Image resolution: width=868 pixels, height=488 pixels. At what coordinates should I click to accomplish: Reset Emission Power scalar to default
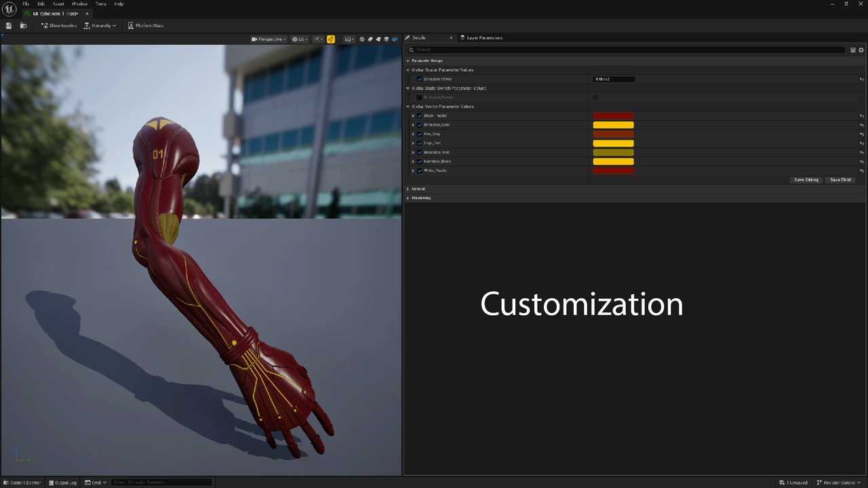coord(861,79)
